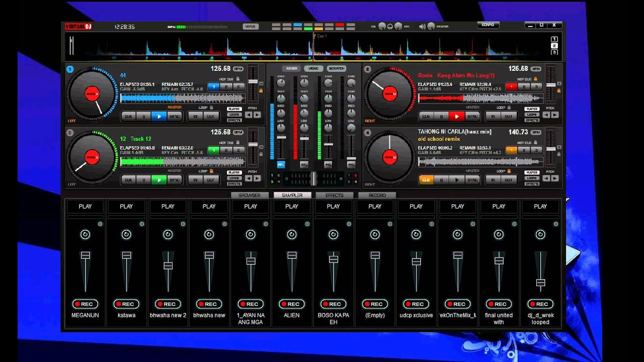Toggle loop lock icon on deck 1

tap(212, 108)
